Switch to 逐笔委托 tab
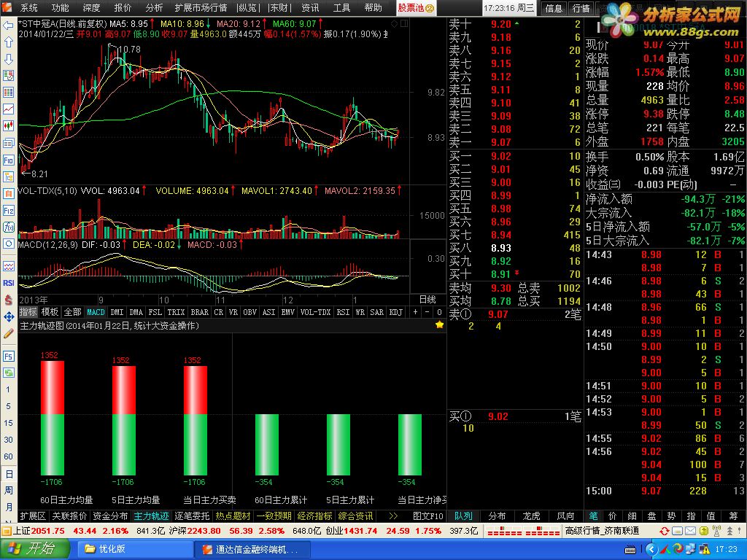Image resolution: width=747 pixels, height=560 pixels. (192, 516)
